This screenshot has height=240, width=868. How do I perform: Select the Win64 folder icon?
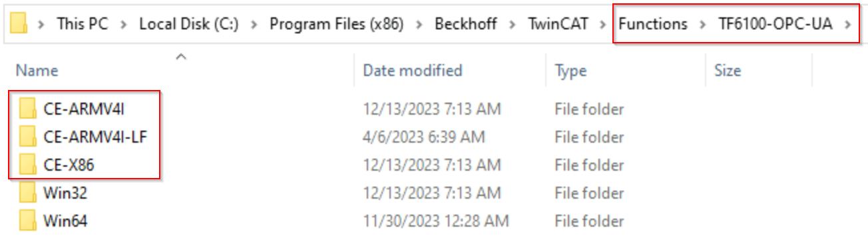(27, 221)
